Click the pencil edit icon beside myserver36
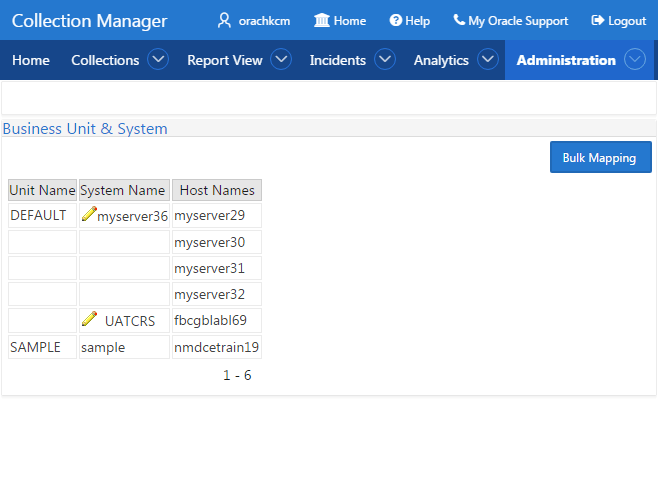 (89, 214)
